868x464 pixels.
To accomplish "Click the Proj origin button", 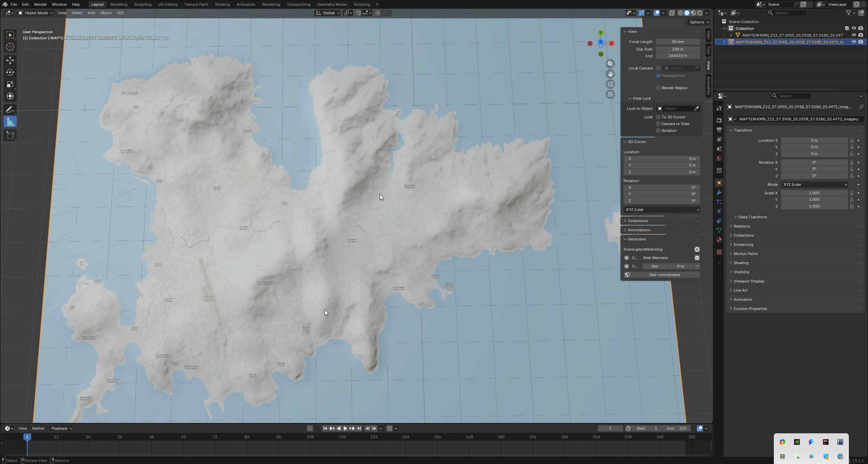I will pos(680,266).
